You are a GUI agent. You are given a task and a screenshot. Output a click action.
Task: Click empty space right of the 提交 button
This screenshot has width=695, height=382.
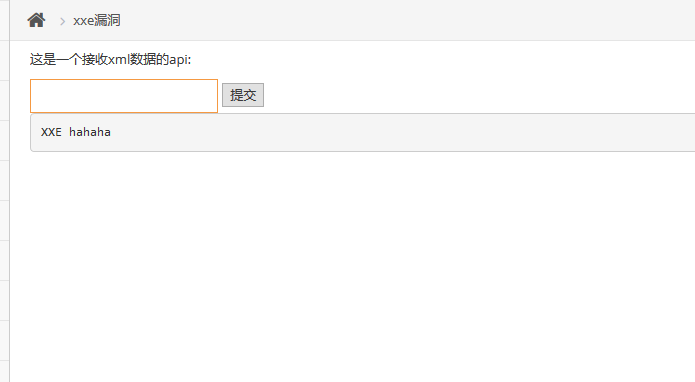(479, 95)
